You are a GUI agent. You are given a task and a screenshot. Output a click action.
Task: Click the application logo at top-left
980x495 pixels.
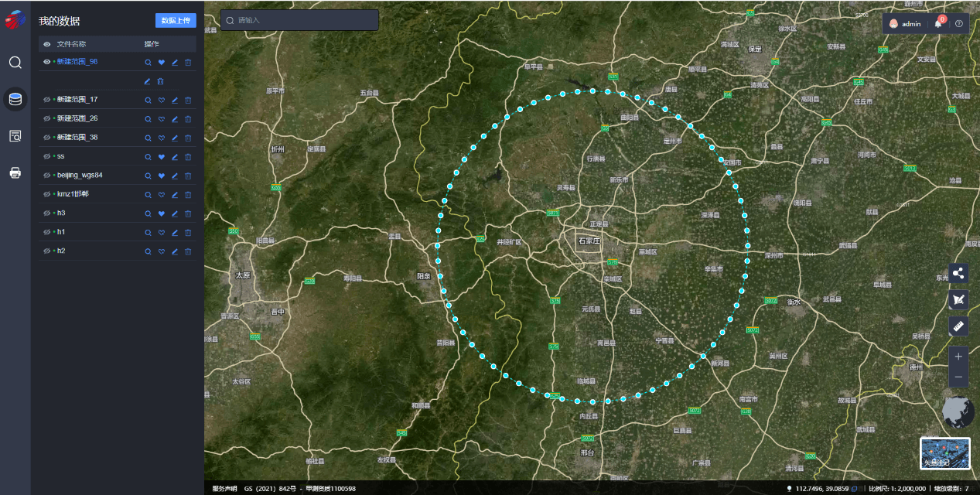pyautogui.click(x=15, y=21)
